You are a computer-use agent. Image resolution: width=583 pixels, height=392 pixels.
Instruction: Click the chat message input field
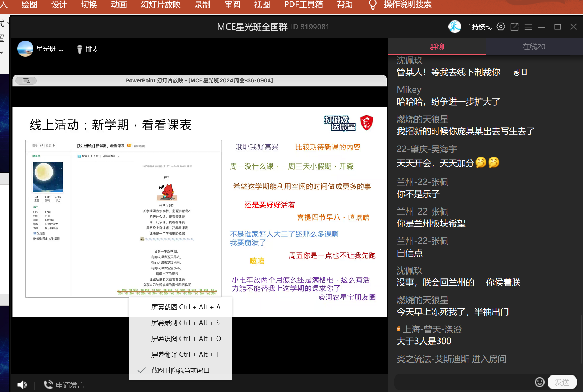(x=463, y=382)
